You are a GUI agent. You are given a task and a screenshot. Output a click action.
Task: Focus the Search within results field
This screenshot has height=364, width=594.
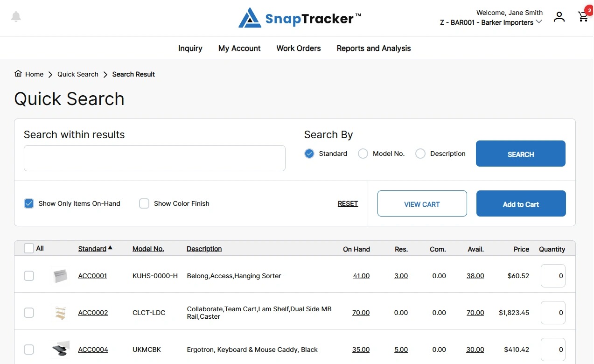pos(154,158)
